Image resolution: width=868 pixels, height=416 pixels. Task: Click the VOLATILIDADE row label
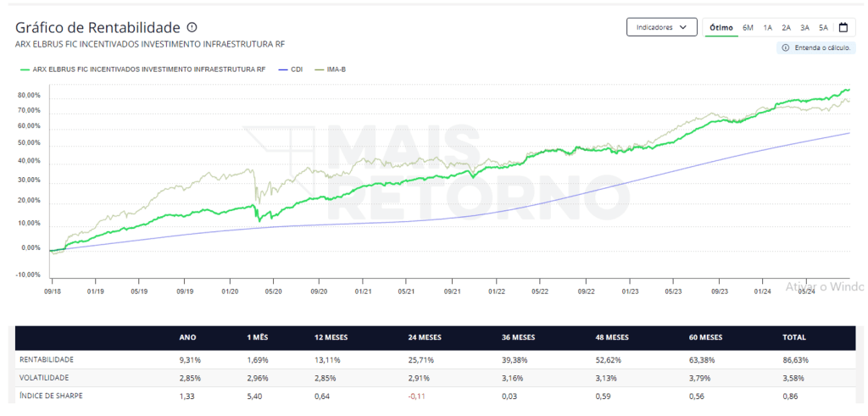point(44,378)
